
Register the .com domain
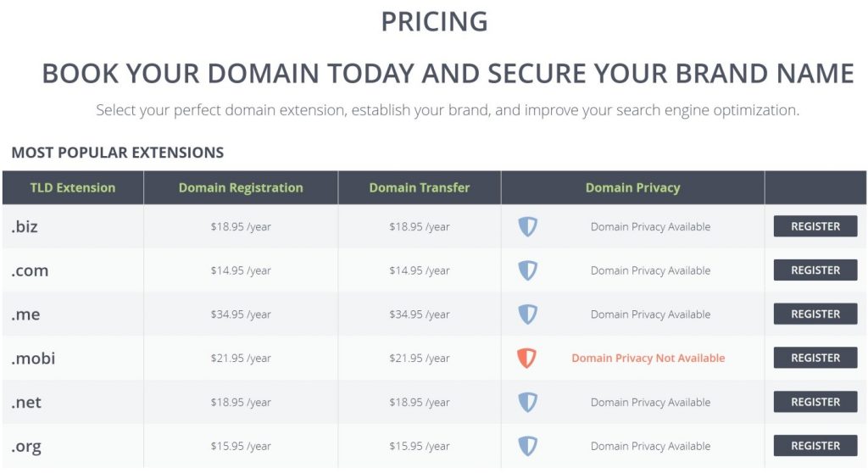(x=815, y=270)
